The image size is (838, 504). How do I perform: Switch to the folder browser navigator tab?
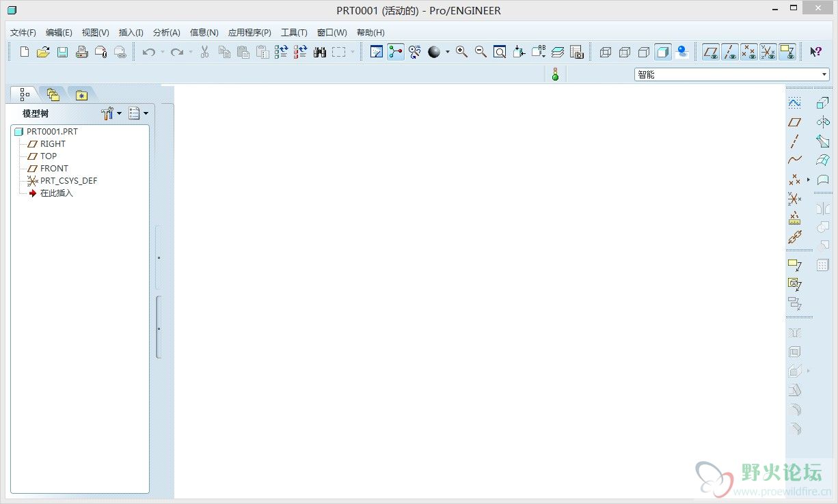coord(53,95)
